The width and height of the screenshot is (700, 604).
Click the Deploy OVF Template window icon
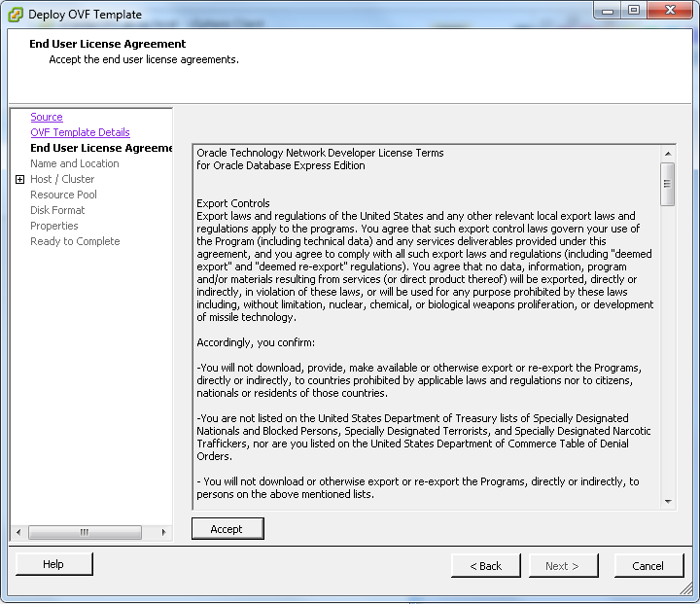point(16,15)
